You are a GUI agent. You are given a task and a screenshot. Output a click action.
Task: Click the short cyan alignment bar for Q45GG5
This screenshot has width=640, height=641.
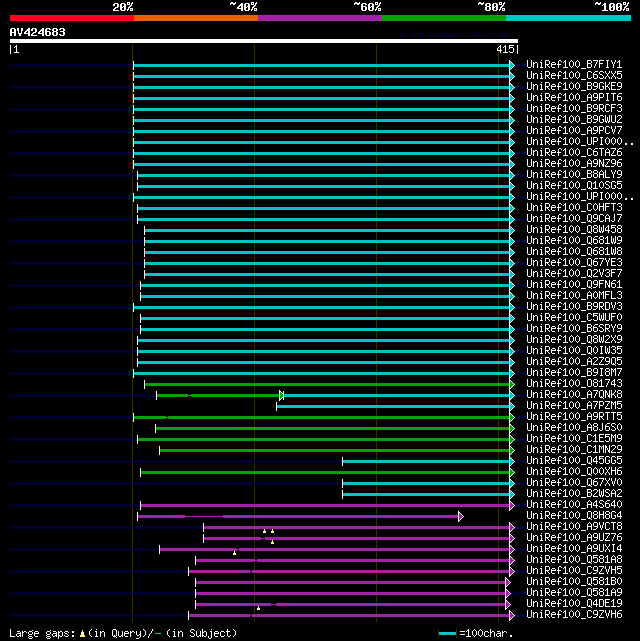tap(426, 462)
